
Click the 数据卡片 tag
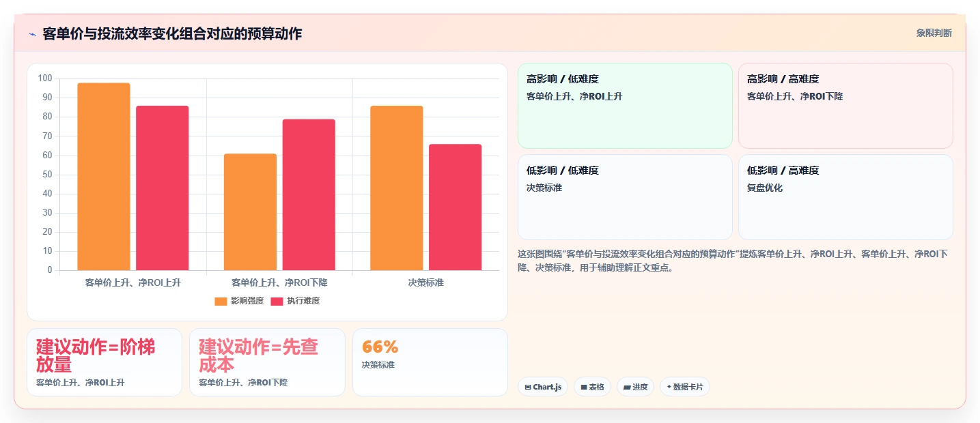tap(684, 387)
